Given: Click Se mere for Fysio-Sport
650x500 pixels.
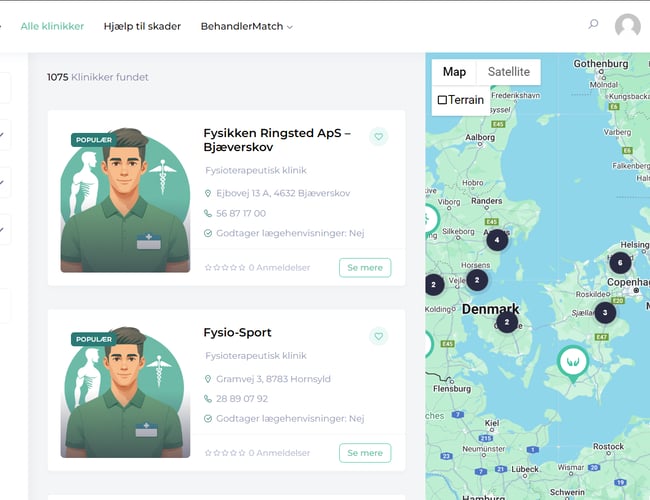Looking at the screenshot, I should [x=365, y=453].
